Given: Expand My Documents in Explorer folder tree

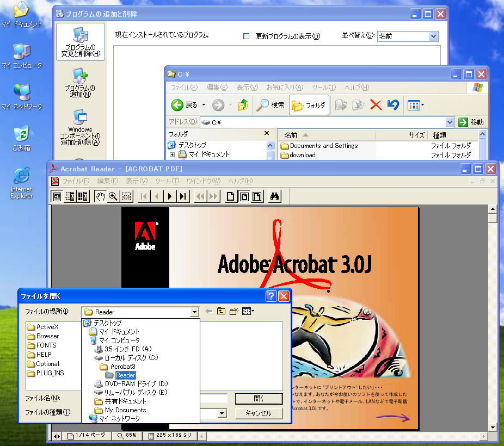Looking at the screenshot, I should [173, 155].
